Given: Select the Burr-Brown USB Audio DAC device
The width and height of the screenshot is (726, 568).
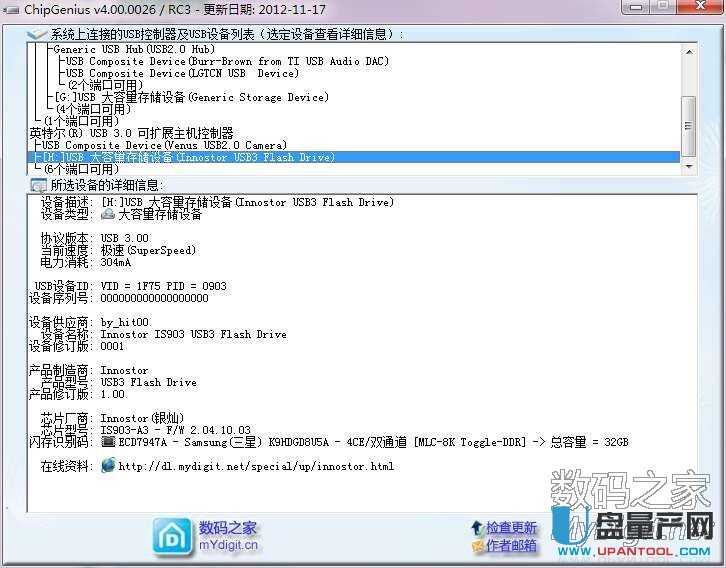Looking at the screenshot, I should pos(226,61).
